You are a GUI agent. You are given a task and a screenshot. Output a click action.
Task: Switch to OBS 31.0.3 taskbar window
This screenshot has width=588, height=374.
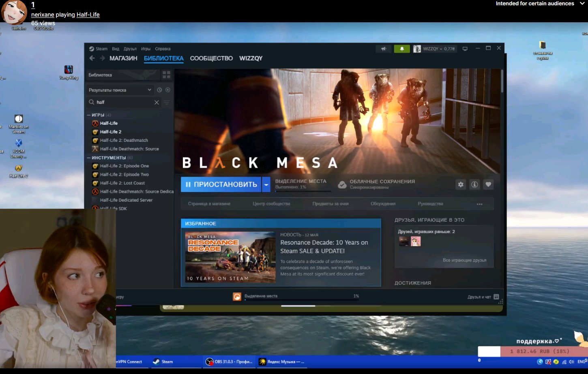point(230,362)
